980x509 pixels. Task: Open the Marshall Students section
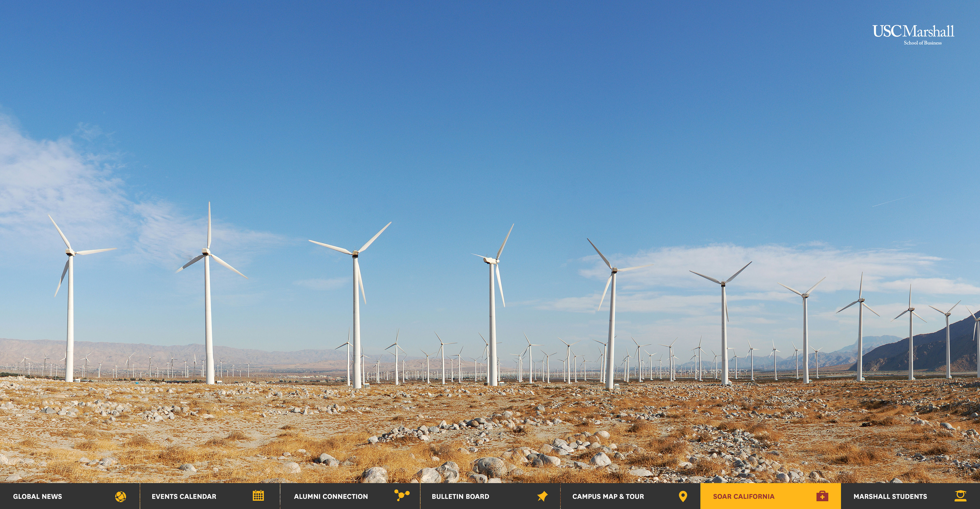coord(890,496)
